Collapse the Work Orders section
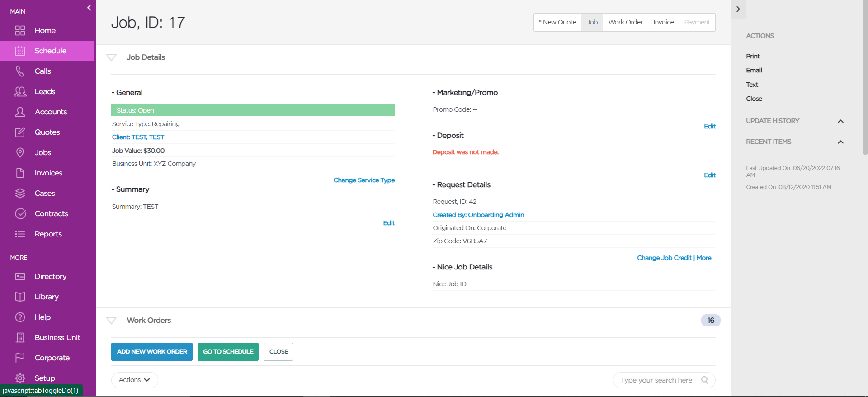The height and width of the screenshot is (397, 868). [x=111, y=321]
